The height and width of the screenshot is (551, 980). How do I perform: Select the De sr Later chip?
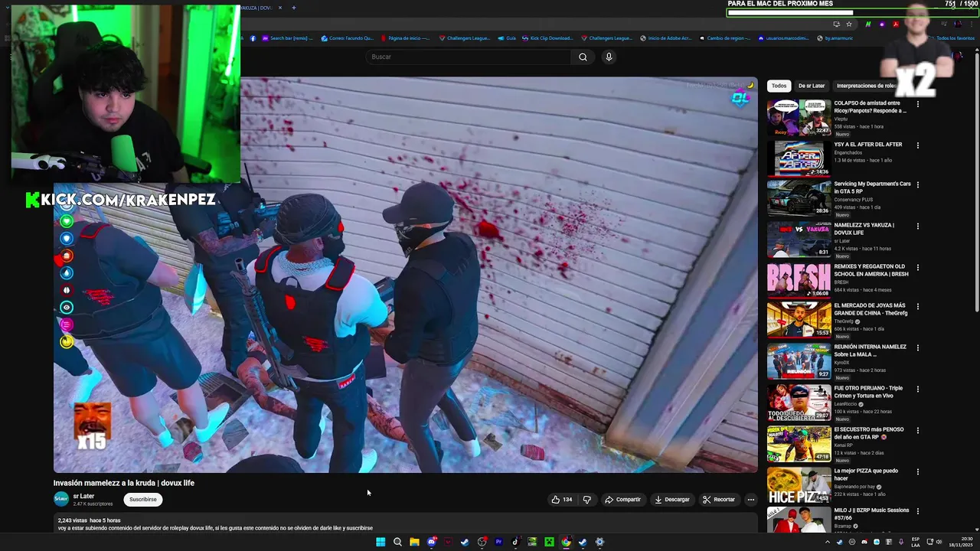pyautogui.click(x=811, y=86)
